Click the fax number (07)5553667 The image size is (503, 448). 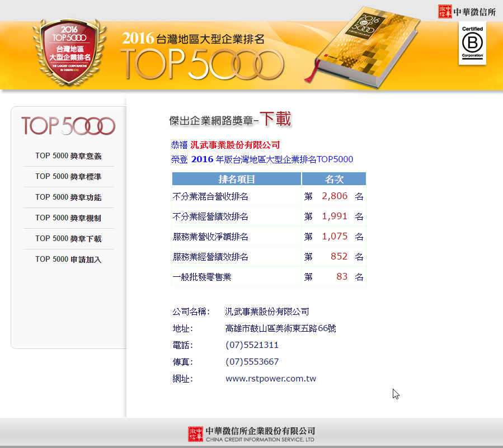[252, 362]
